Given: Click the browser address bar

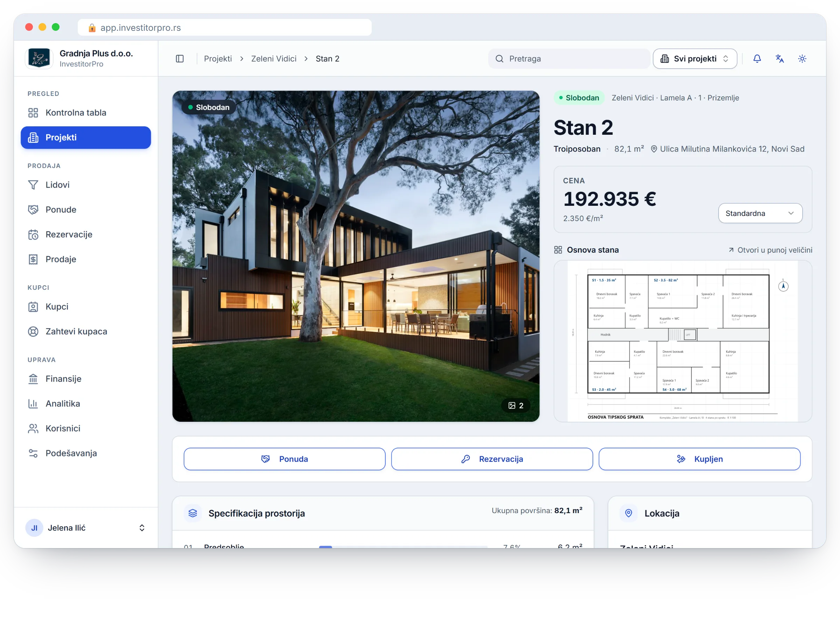Looking at the screenshot, I should (x=224, y=27).
